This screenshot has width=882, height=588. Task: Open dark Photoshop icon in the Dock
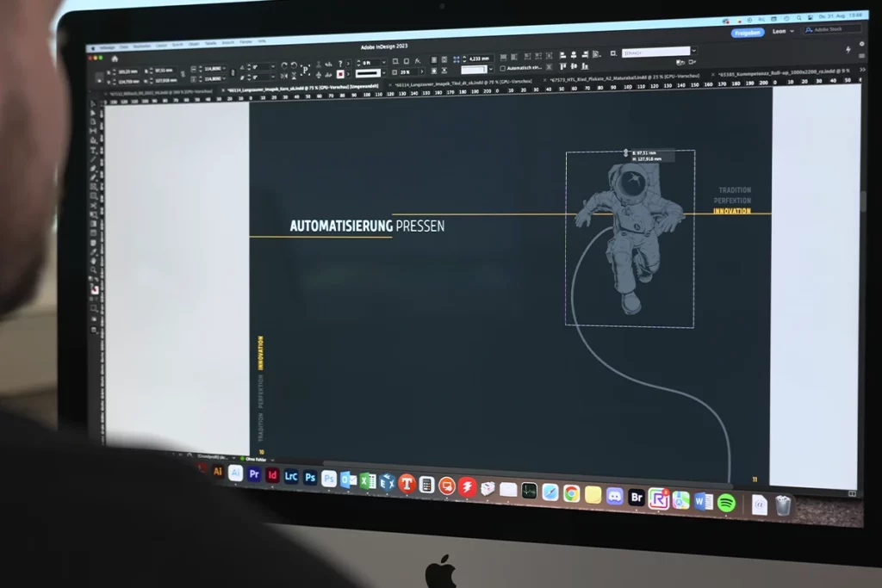[x=310, y=477]
